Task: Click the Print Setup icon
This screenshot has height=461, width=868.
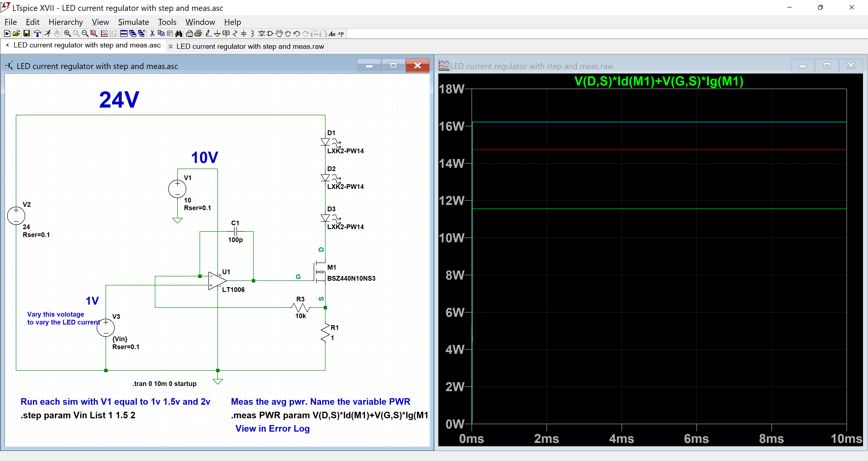Action: pyautogui.click(x=189, y=34)
